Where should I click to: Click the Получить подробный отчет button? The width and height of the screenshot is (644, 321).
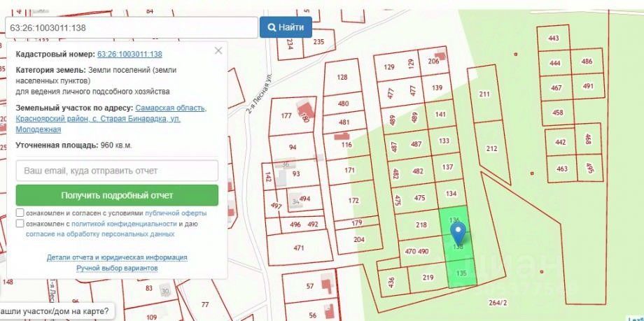point(117,195)
